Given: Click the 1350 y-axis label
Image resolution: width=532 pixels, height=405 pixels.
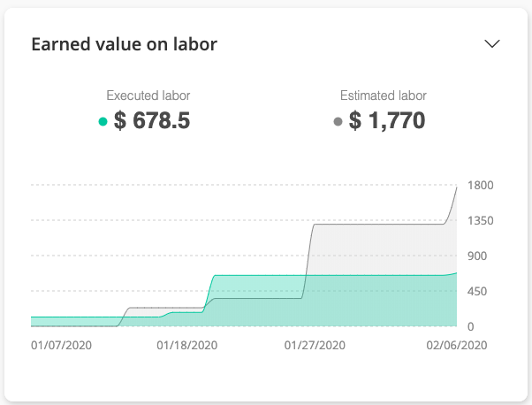Looking at the screenshot, I should coord(481,221).
